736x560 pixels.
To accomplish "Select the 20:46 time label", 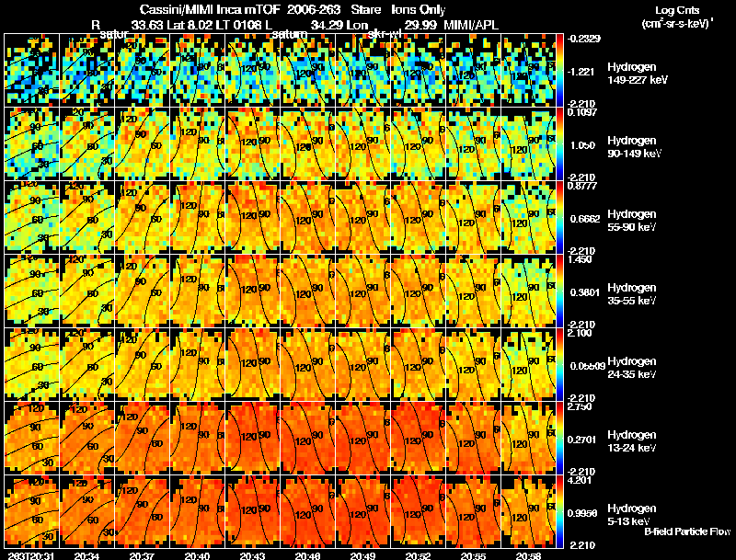I will tap(308, 556).
